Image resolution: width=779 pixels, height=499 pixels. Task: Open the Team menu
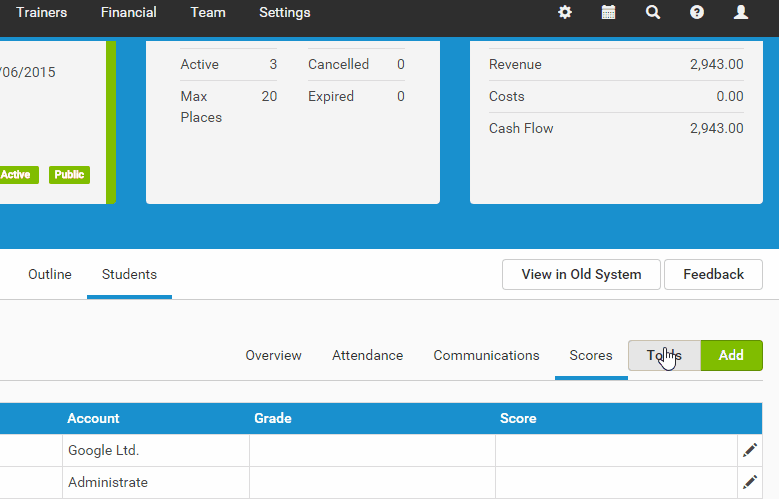(x=208, y=12)
